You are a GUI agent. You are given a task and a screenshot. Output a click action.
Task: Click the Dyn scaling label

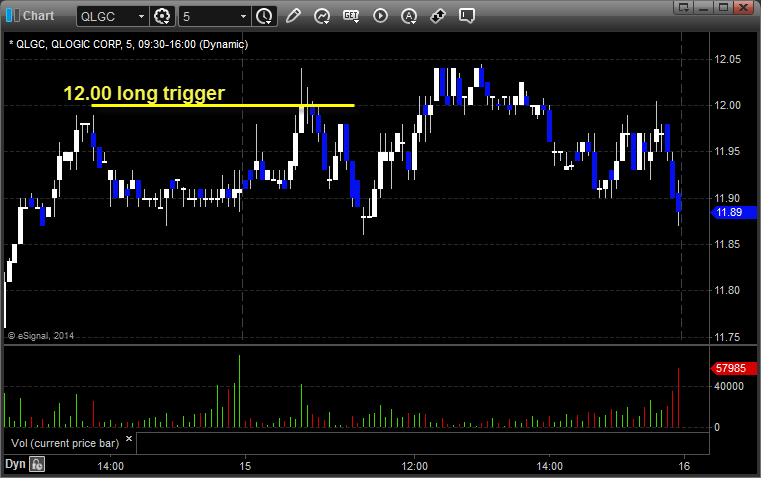(15, 464)
